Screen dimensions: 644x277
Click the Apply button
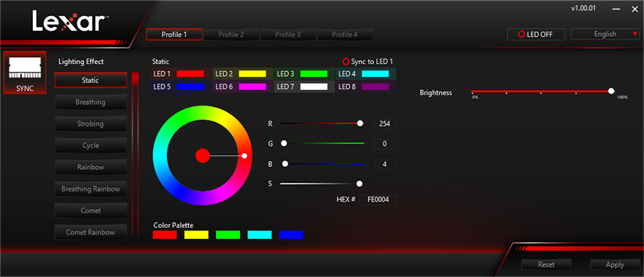click(x=615, y=265)
